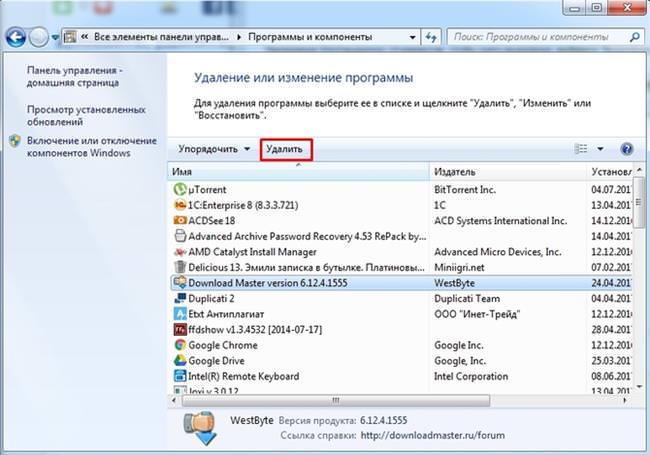Open the view options dropdown arrow

pos(600,149)
